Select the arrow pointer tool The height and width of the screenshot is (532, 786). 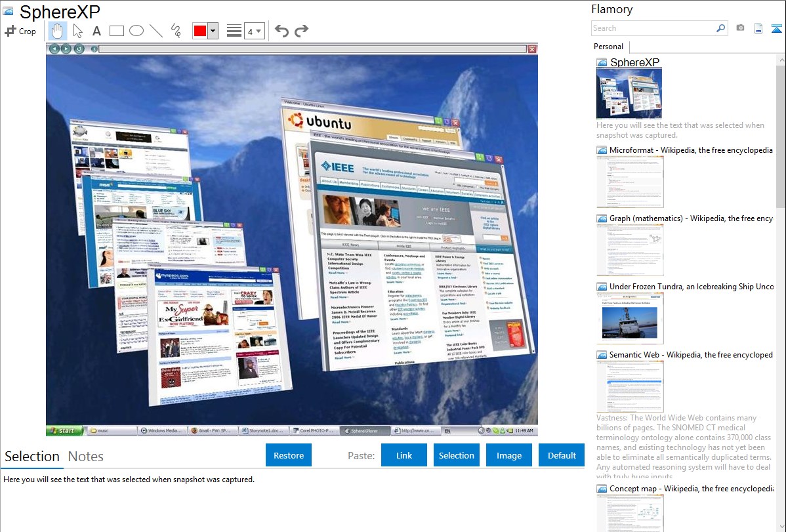tap(77, 31)
